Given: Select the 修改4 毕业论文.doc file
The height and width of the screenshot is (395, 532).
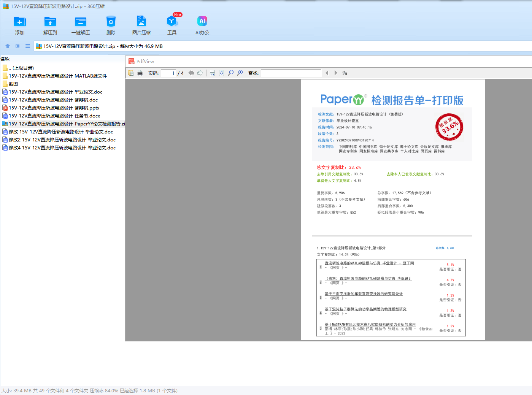Looking at the screenshot, I should tap(59, 148).
